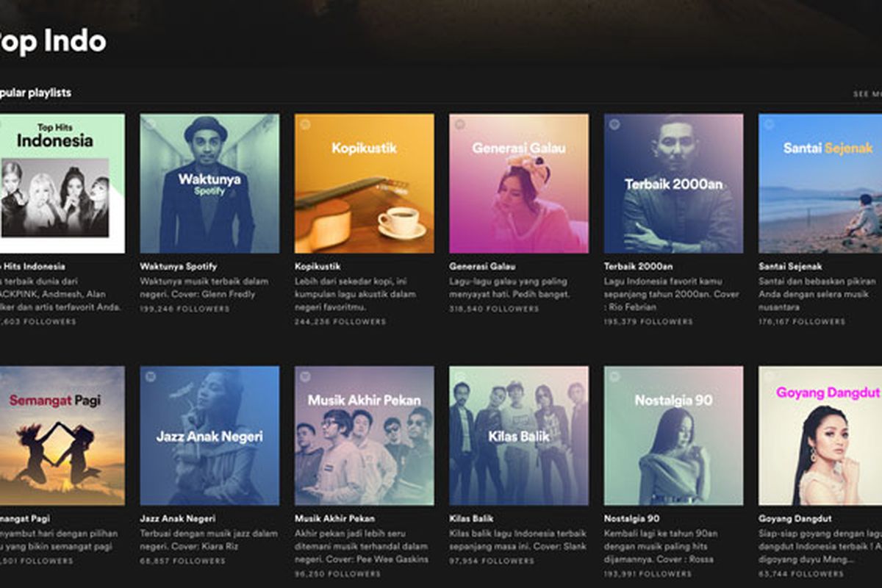Open Kilas Balik title link under cover
The height and width of the screenshot is (588, 882).
pyautogui.click(x=471, y=518)
